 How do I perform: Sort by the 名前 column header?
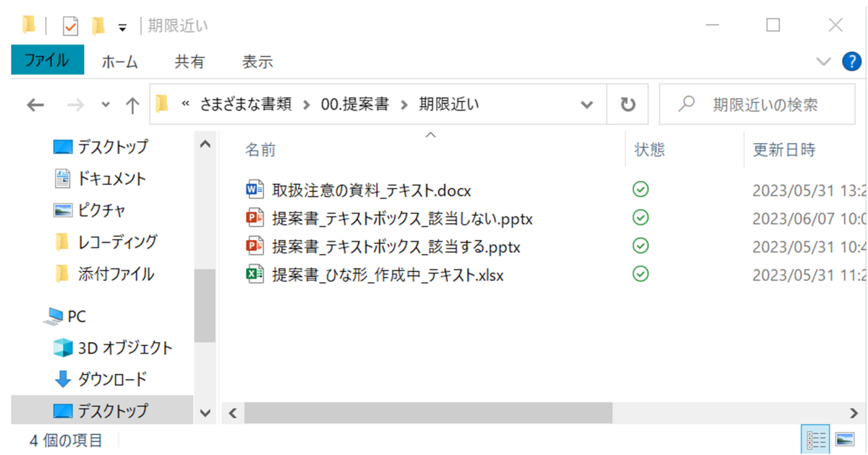(260, 150)
